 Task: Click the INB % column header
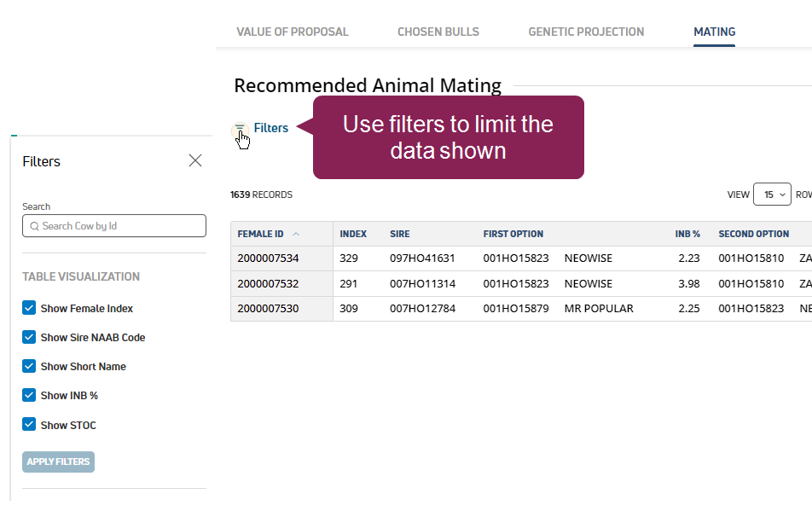tap(687, 234)
